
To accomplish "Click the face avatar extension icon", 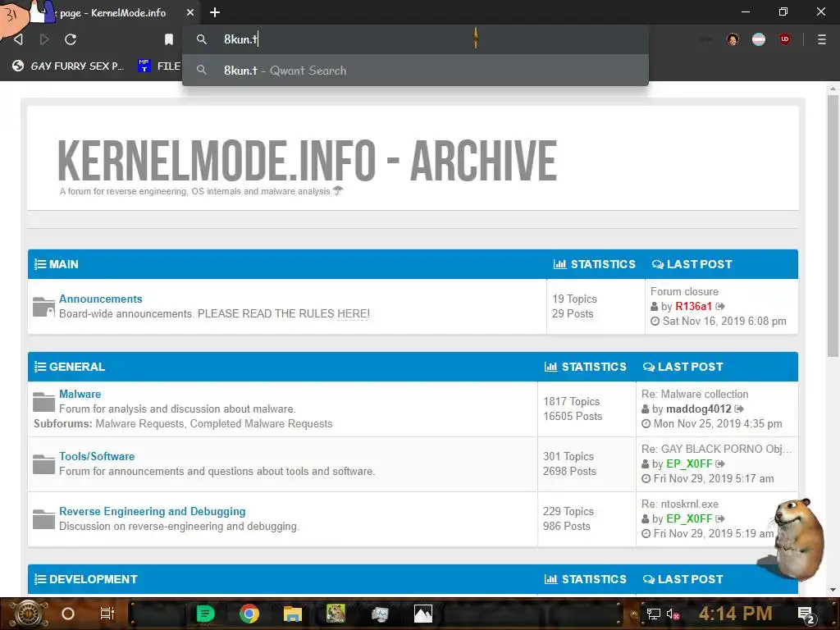I will [x=733, y=39].
